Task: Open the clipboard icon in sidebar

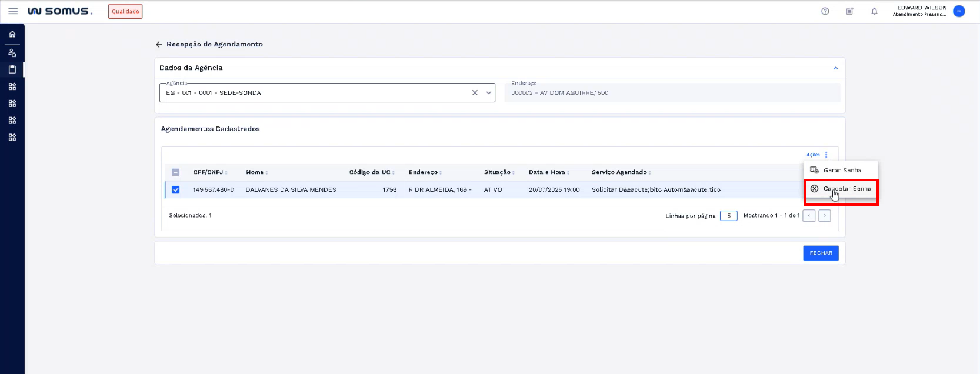Action: click(x=12, y=70)
